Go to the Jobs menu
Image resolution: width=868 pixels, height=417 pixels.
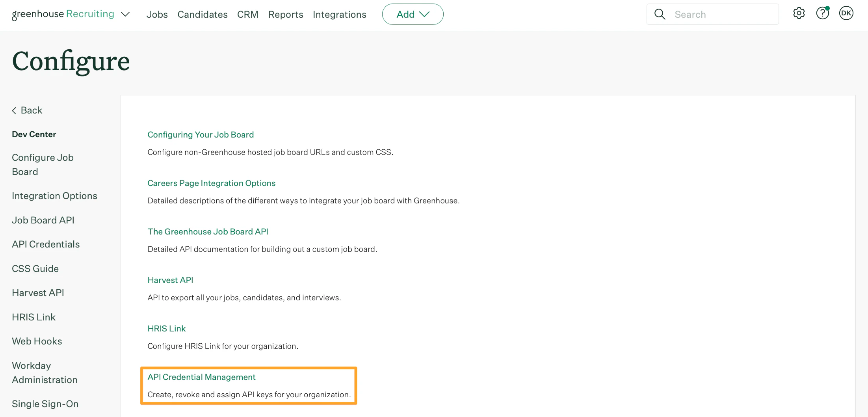[157, 15]
